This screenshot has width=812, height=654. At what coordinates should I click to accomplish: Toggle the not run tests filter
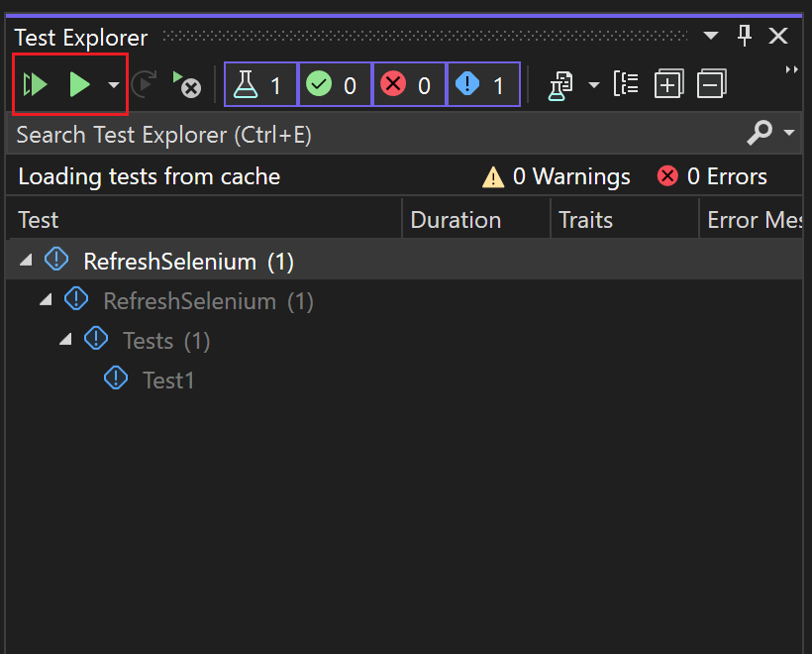point(483,84)
